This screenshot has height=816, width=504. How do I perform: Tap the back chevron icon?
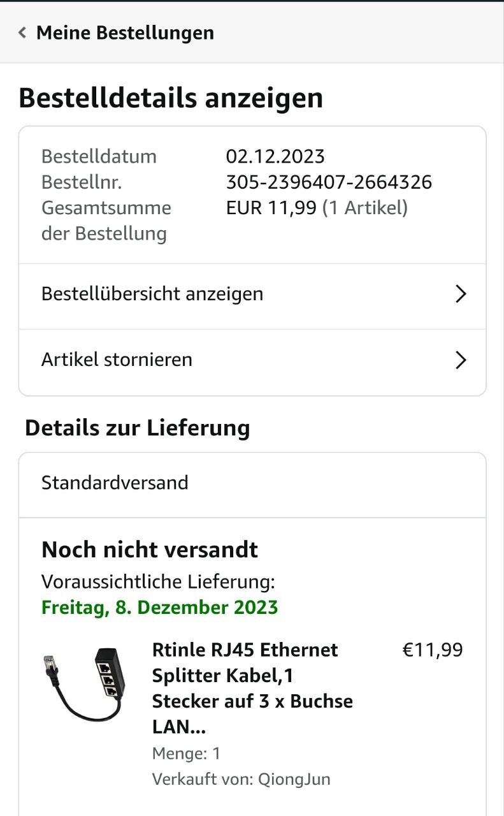click(22, 33)
